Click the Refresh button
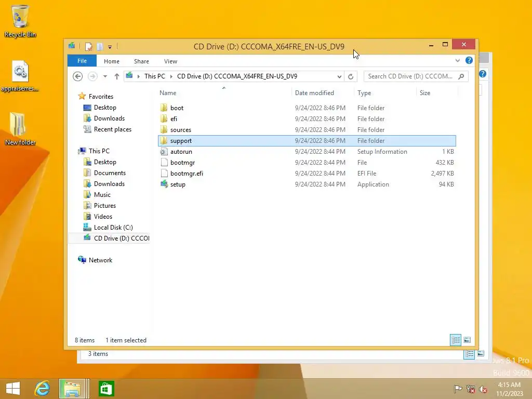The height and width of the screenshot is (399, 532). (351, 77)
